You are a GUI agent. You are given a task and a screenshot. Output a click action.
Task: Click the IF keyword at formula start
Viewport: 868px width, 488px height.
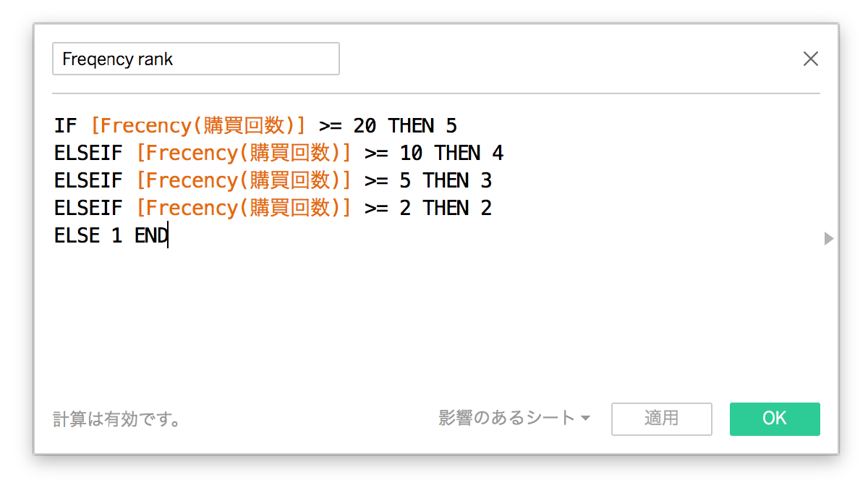[x=65, y=126]
